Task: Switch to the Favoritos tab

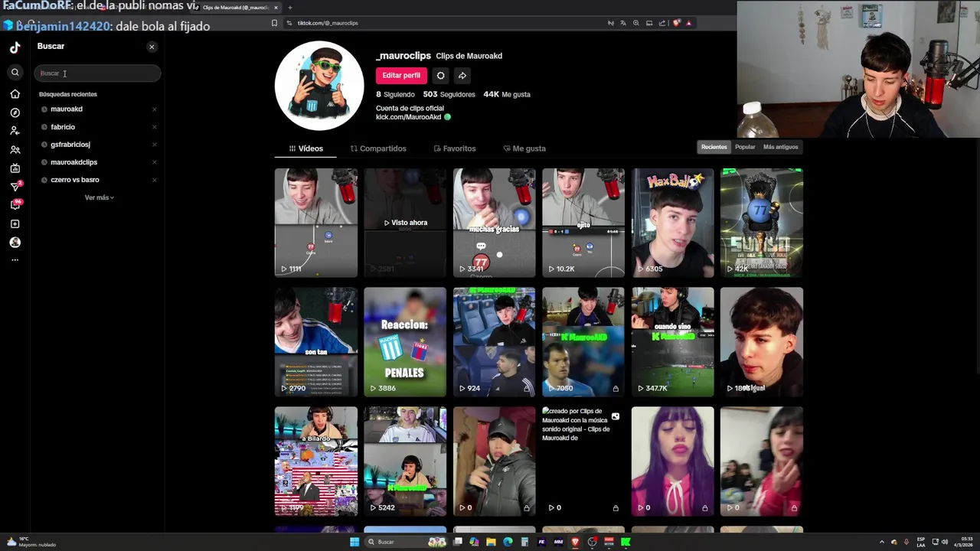Action: tap(455, 148)
